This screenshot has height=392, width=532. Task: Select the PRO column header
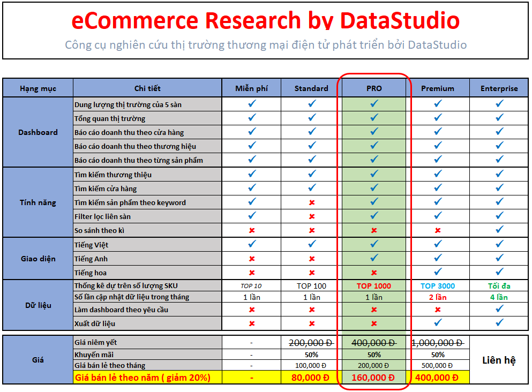pos(374,88)
